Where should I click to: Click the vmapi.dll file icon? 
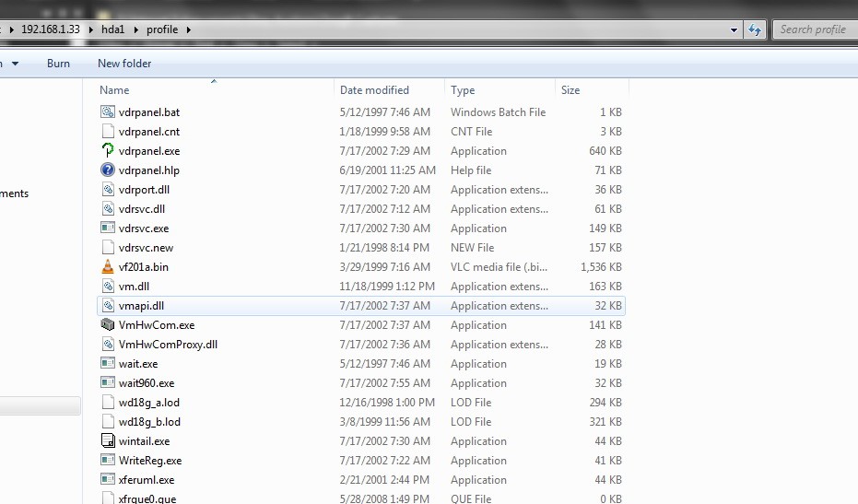[109, 306]
